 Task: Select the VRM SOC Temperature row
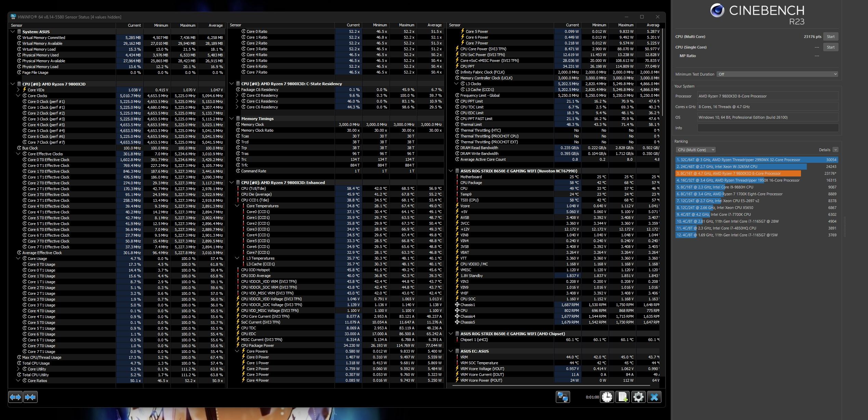click(x=553, y=363)
